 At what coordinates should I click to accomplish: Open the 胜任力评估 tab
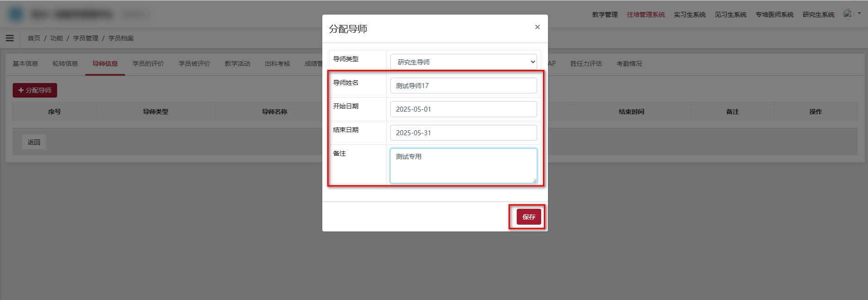click(x=586, y=64)
